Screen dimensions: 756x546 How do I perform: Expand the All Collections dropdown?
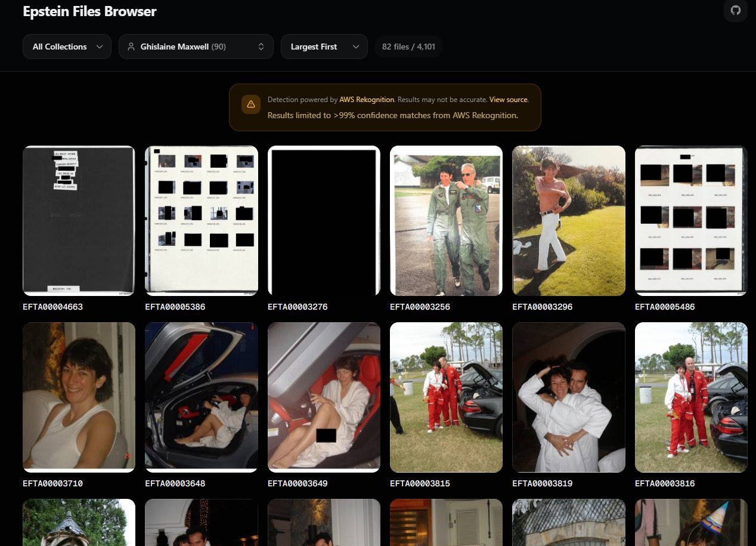tap(67, 47)
